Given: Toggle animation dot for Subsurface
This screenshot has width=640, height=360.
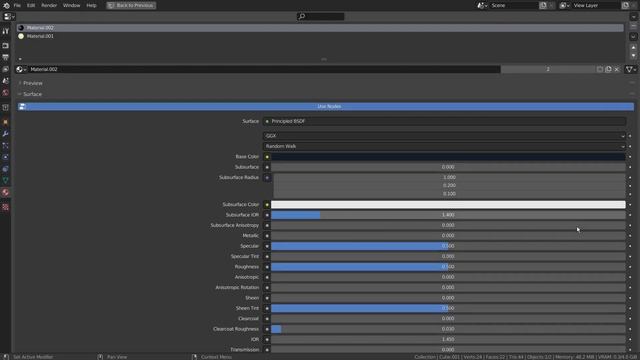Looking at the screenshot, I should 630,167.
